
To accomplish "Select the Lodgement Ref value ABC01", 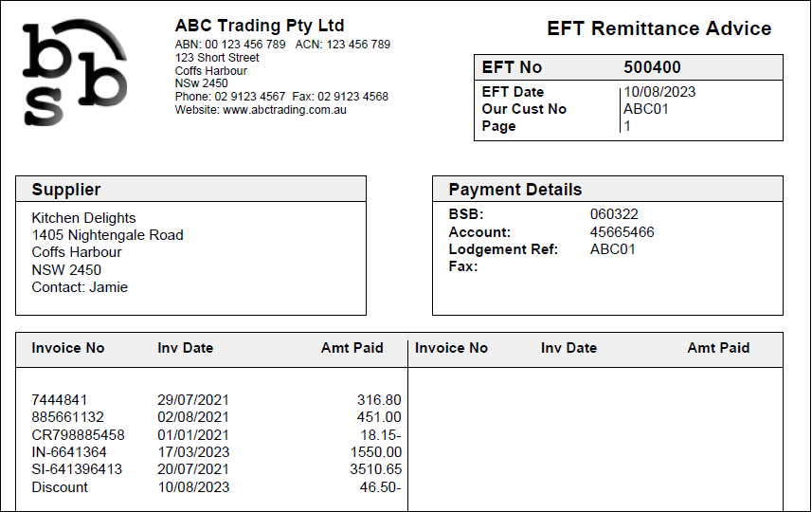I will pos(612,249).
